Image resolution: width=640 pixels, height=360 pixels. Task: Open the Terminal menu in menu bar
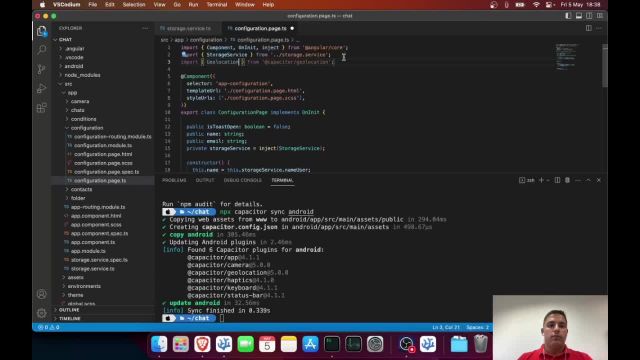click(x=217, y=4)
